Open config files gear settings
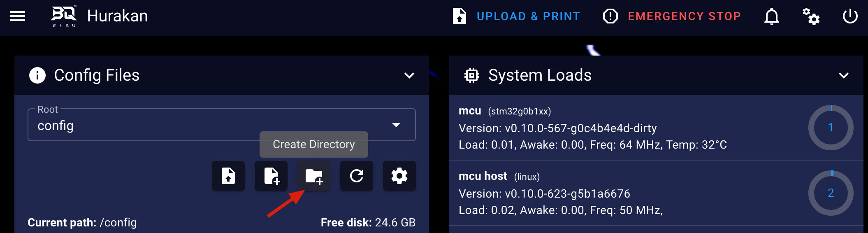868x233 pixels. click(399, 176)
